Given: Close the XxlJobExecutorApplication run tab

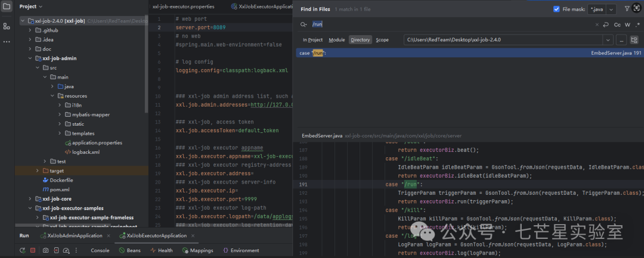Looking at the screenshot, I should (194, 236).
